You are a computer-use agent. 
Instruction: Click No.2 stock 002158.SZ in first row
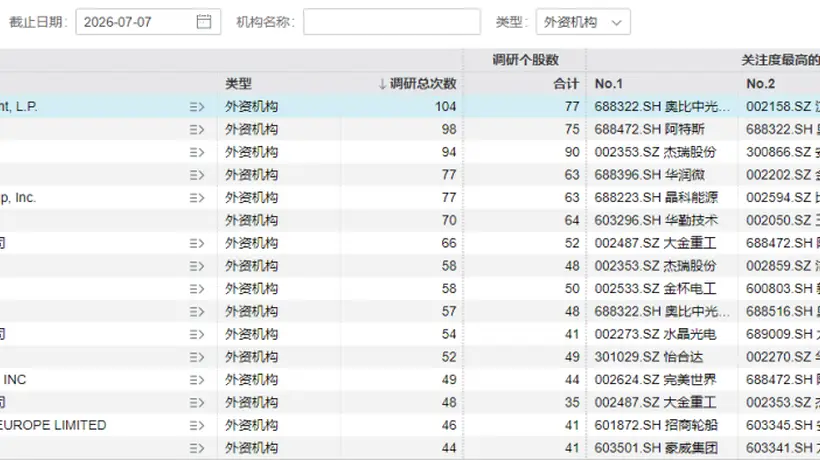tap(783, 107)
